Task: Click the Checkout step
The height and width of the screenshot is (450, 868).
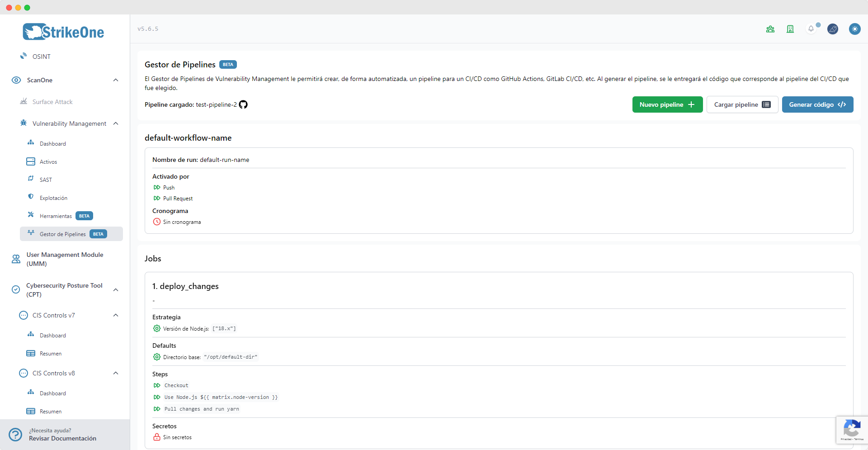Action: [x=176, y=385]
